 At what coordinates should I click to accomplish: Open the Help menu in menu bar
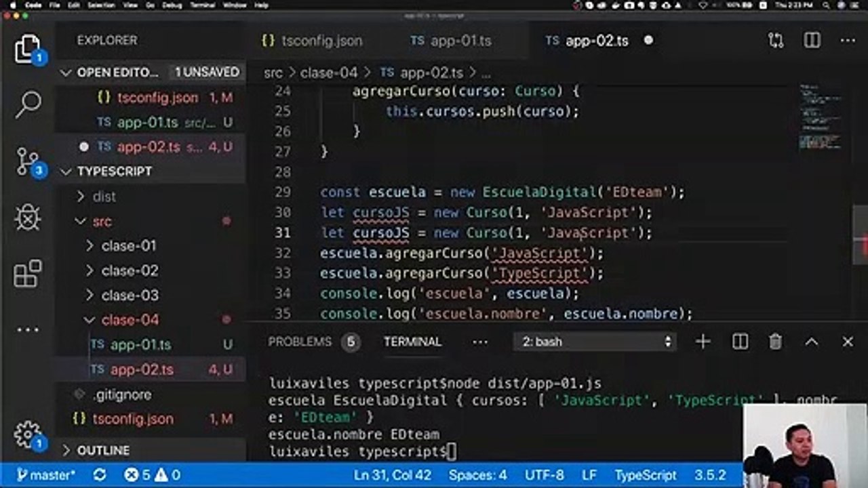[x=261, y=5]
